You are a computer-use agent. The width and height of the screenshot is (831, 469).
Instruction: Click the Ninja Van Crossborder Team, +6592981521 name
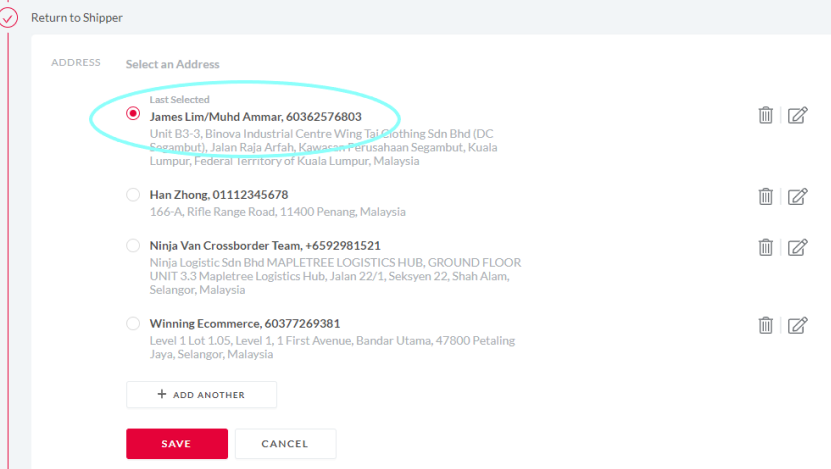265,245
